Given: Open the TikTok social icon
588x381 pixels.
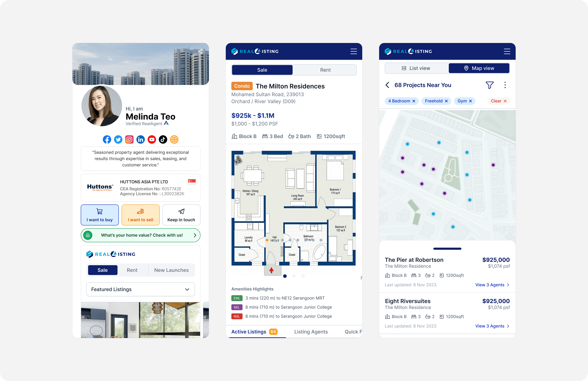Looking at the screenshot, I should pos(163,139).
